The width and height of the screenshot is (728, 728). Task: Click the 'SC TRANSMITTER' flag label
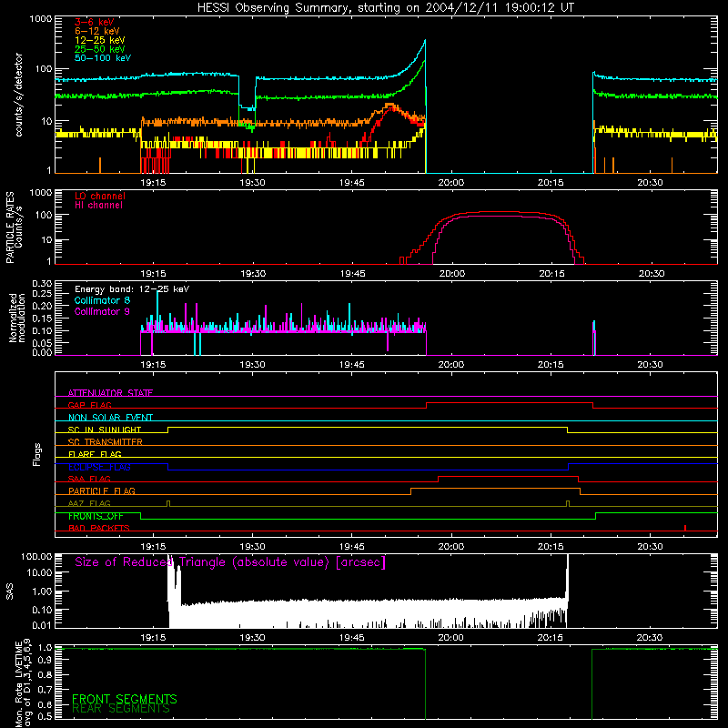point(105,442)
